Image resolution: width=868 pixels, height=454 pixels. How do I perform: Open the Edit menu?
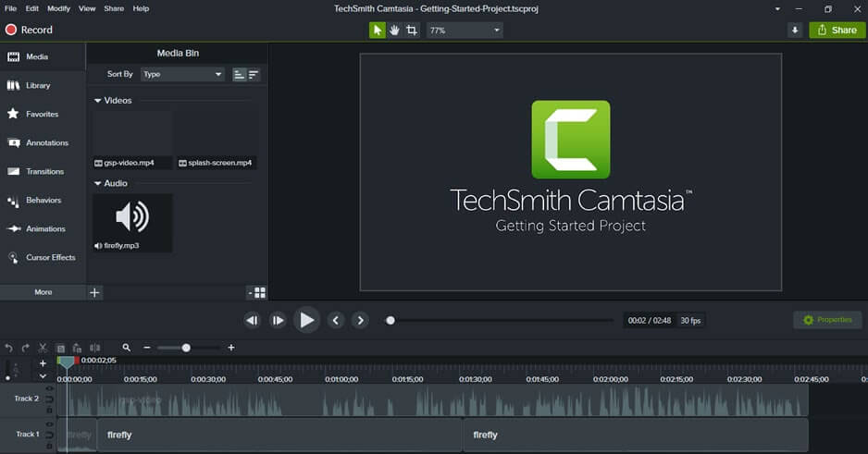coord(32,8)
